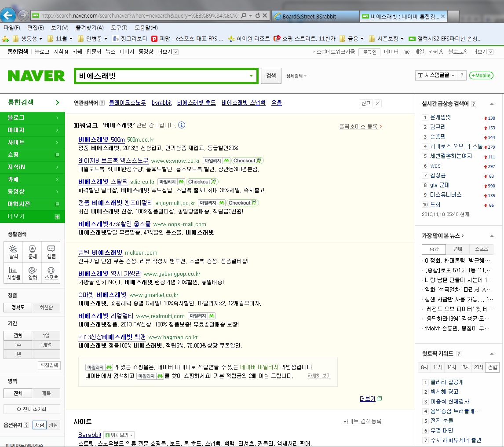Collapse the 실시간 급상승 검색어 panel
The width and height of the screenshot is (504, 447).
point(492,104)
